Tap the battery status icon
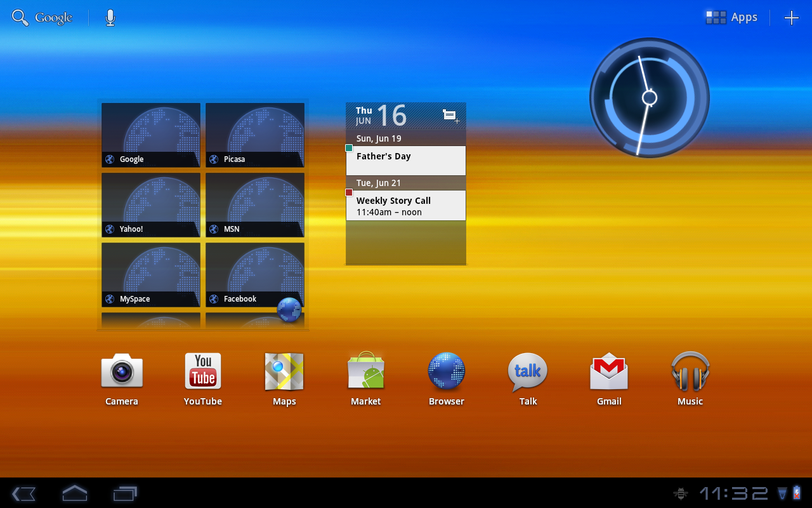Viewport: 812px width, 508px height. pos(797,493)
